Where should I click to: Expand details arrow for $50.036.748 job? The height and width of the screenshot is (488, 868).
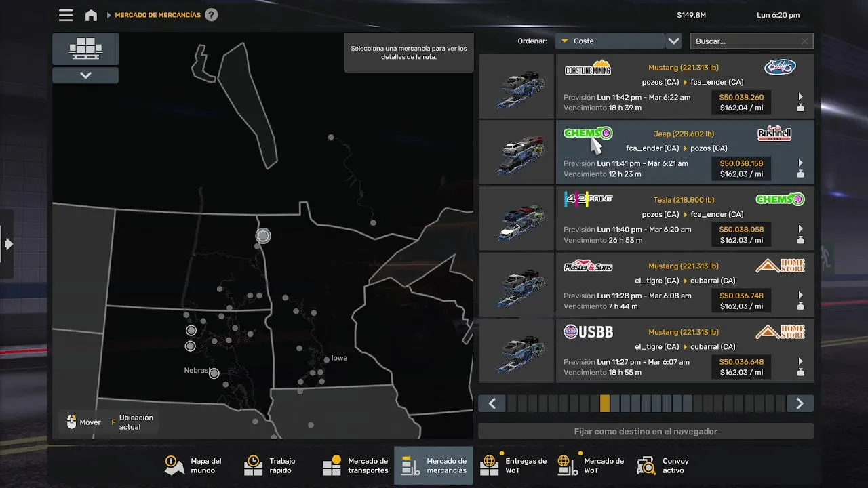click(x=800, y=296)
